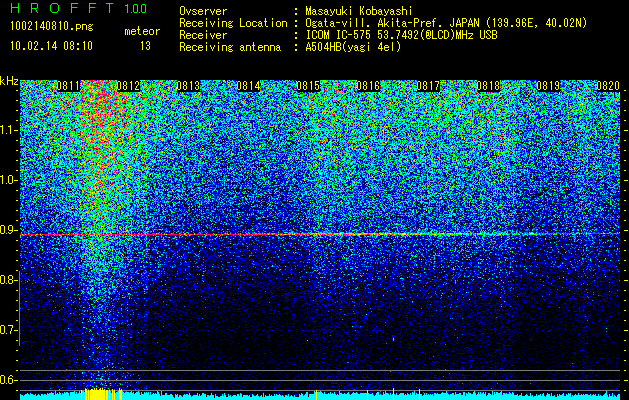Image resolution: width=629 pixels, height=400 pixels.
Task: Click the Receiver label
Action: [203, 35]
